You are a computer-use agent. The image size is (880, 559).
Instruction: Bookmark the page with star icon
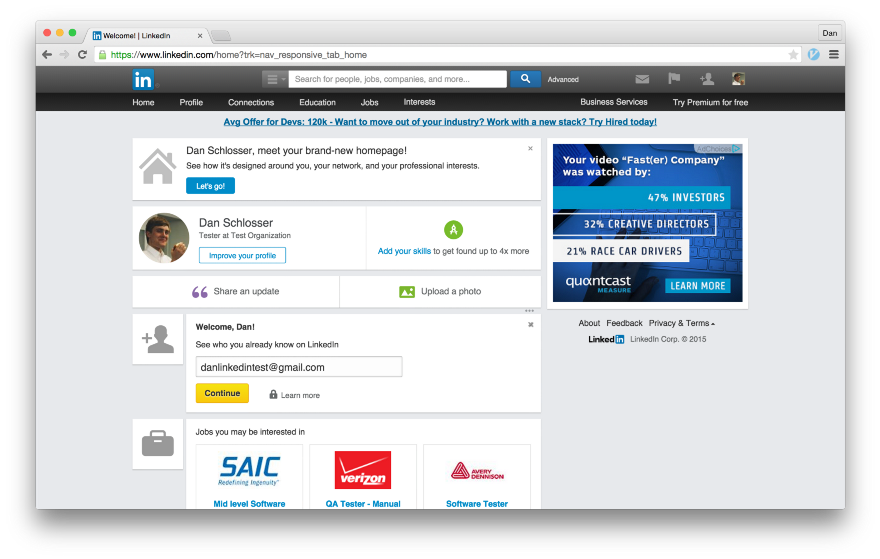click(x=793, y=54)
